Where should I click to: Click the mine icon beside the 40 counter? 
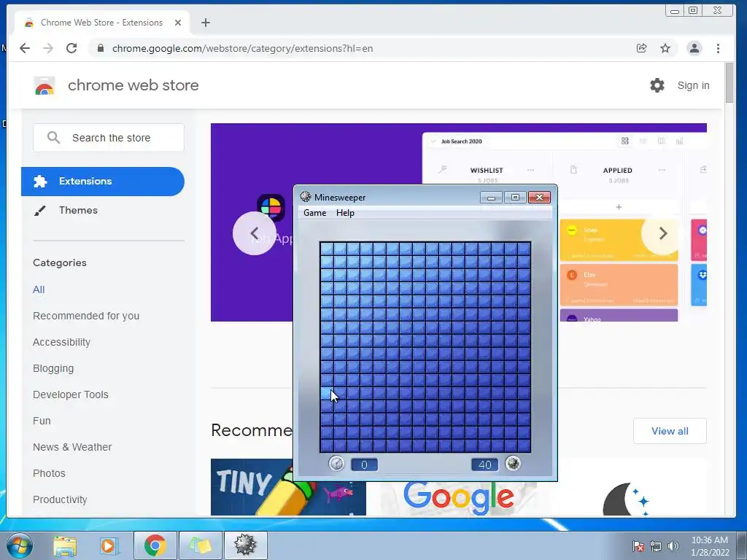tap(513, 463)
